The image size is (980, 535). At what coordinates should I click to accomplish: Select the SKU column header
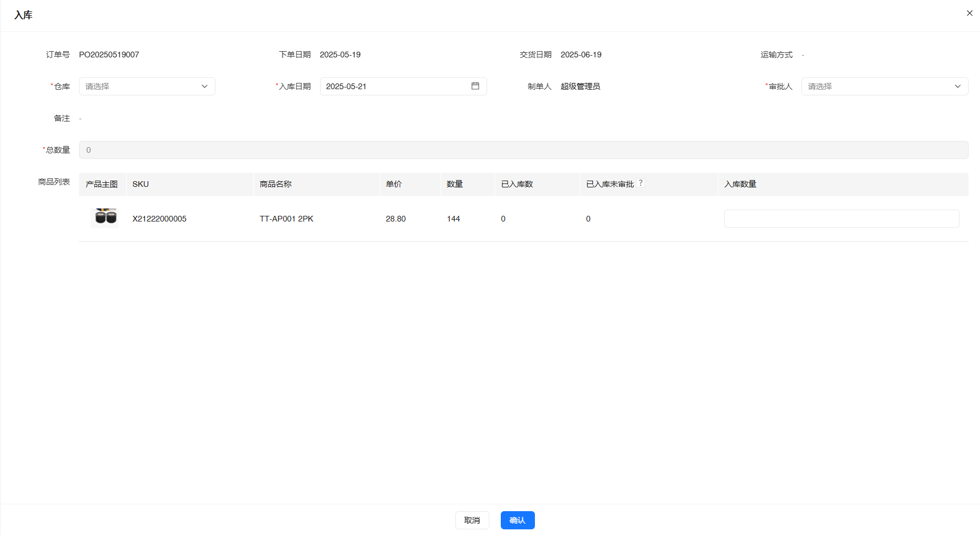click(140, 183)
